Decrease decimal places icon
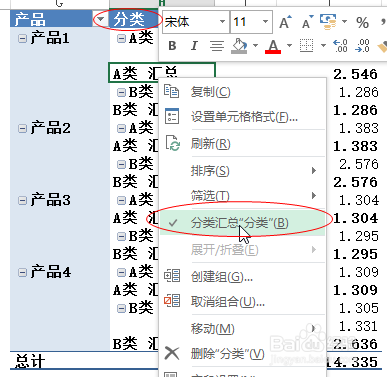Screen dimensions: 387x377 tap(362, 46)
